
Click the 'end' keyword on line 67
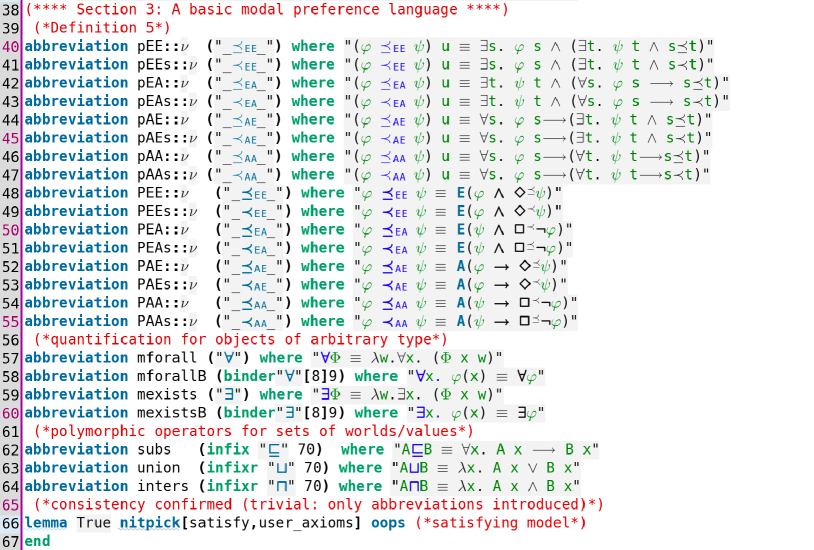pos(37,541)
